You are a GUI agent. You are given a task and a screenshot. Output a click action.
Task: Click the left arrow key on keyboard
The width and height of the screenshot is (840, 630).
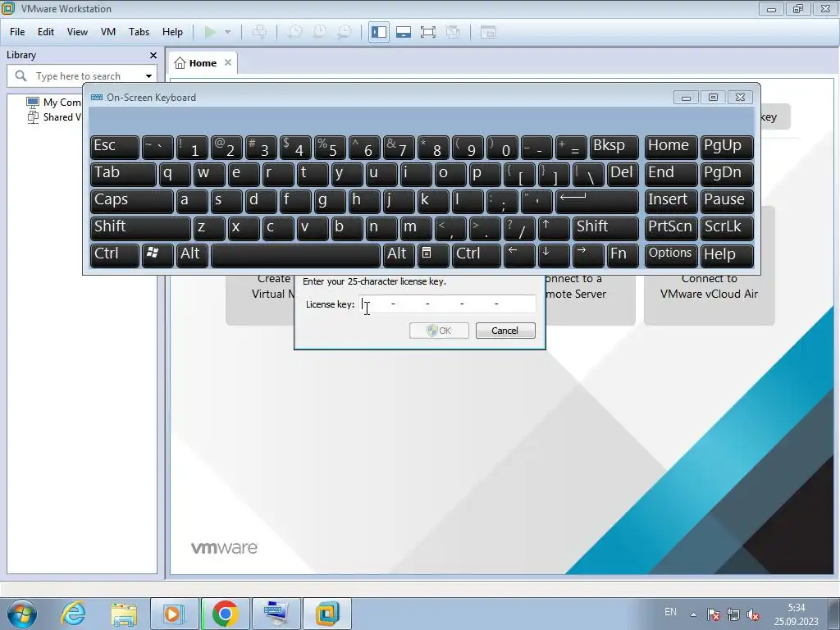pyautogui.click(x=519, y=255)
